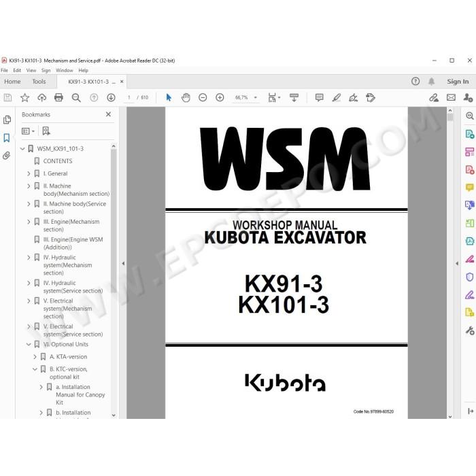Print the document with printer icon
Viewport: 476px width, 476px height.
(x=58, y=97)
